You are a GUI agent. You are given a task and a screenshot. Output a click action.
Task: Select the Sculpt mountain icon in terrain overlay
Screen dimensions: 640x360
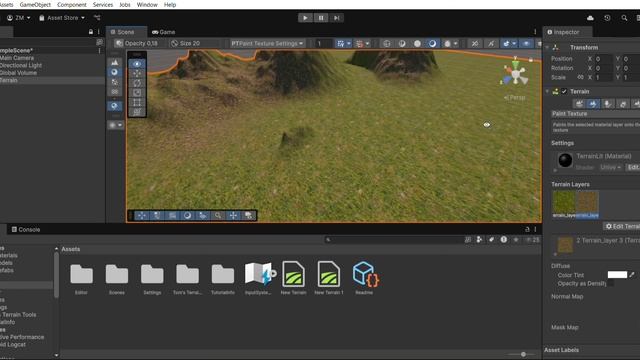(115, 62)
